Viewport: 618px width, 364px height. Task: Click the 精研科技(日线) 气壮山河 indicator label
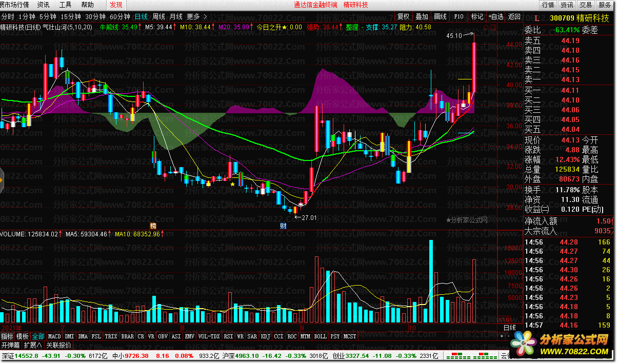[x=47, y=27]
